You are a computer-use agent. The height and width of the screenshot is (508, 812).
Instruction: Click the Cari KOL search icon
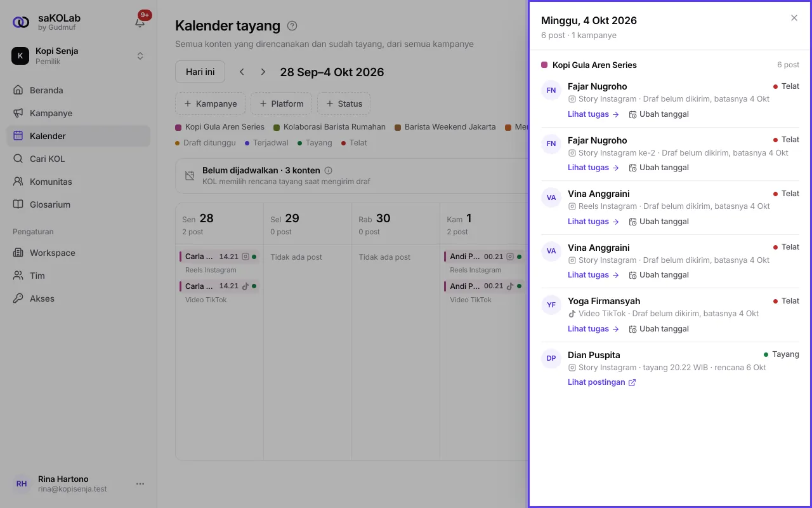click(18, 159)
